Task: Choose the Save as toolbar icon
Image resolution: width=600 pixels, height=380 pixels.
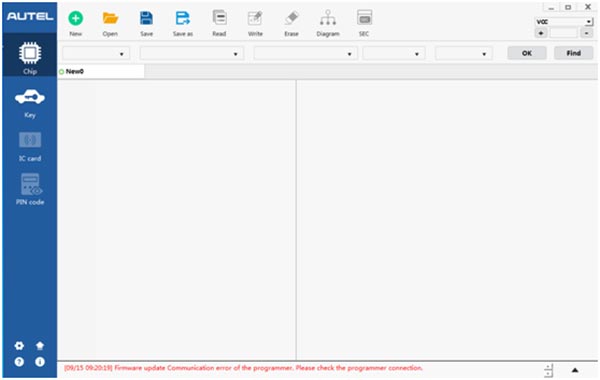Action: point(183,18)
